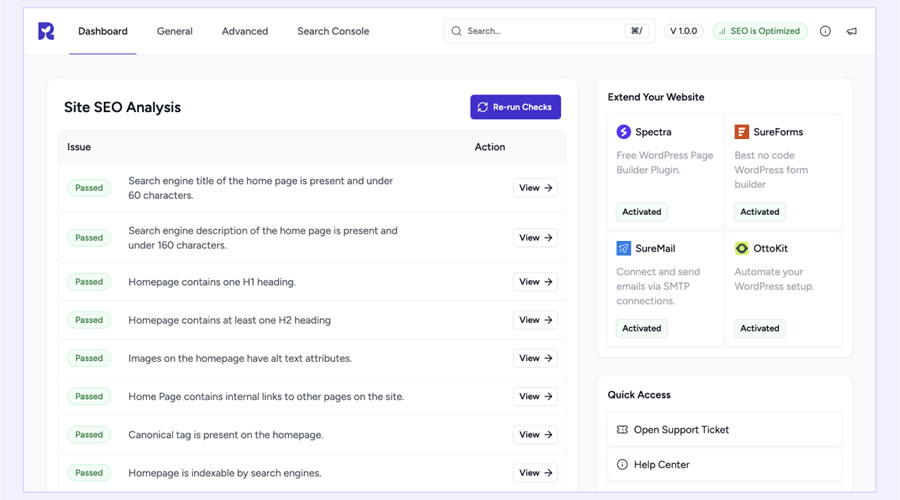The width and height of the screenshot is (900, 500).
Task: View the search engine title check
Action: [x=535, y=188]
